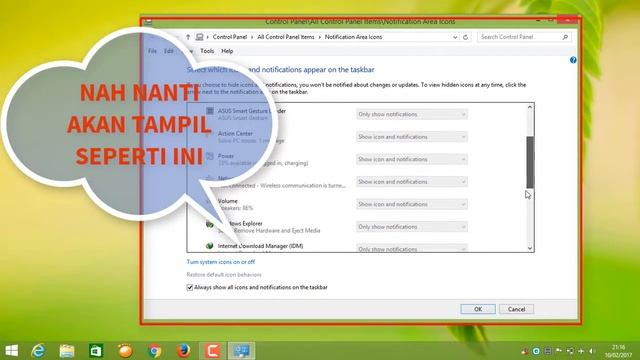
Task: Click Control Panel breadcrumb in address bar
Action: click(x=230, y=37)
